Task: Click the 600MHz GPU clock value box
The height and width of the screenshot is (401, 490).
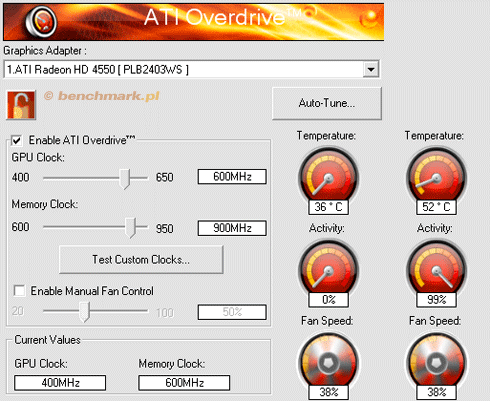Action: (232, 177)
